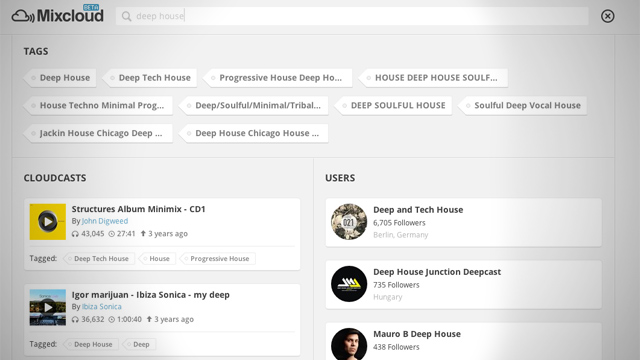The image size is (640, 360).
Task: Click the TAGS section heading
Action: click(36, 51)
